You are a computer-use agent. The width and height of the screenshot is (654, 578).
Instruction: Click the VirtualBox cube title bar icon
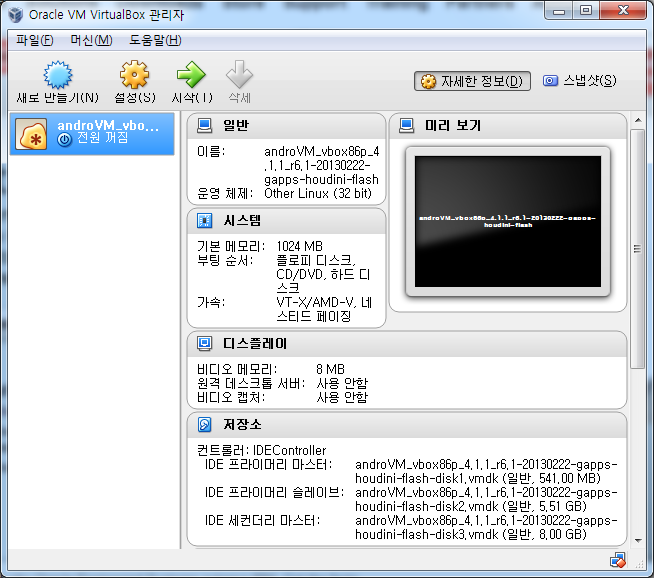pos(16,15)
